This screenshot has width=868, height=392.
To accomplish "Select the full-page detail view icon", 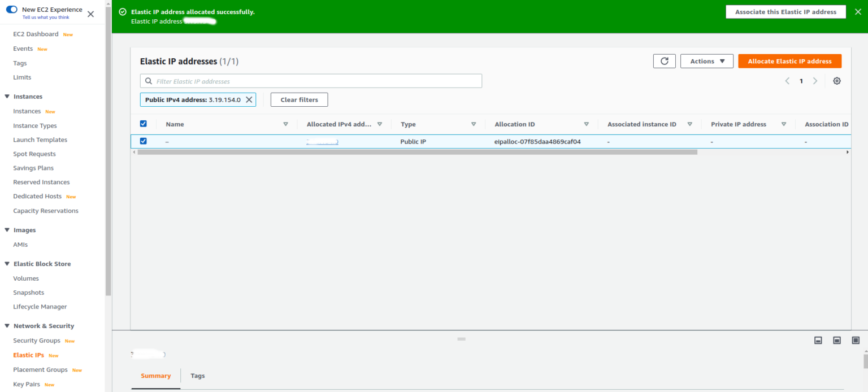I will point(856,340).
